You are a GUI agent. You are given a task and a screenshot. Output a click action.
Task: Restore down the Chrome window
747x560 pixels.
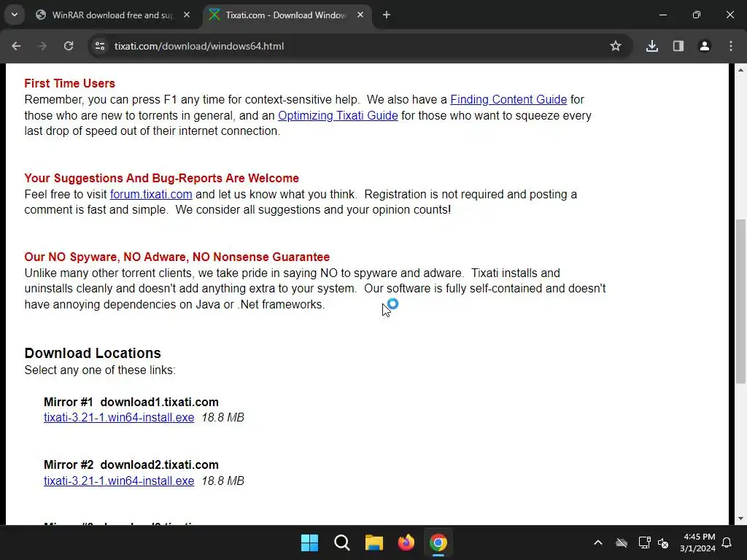pos(697,15)
